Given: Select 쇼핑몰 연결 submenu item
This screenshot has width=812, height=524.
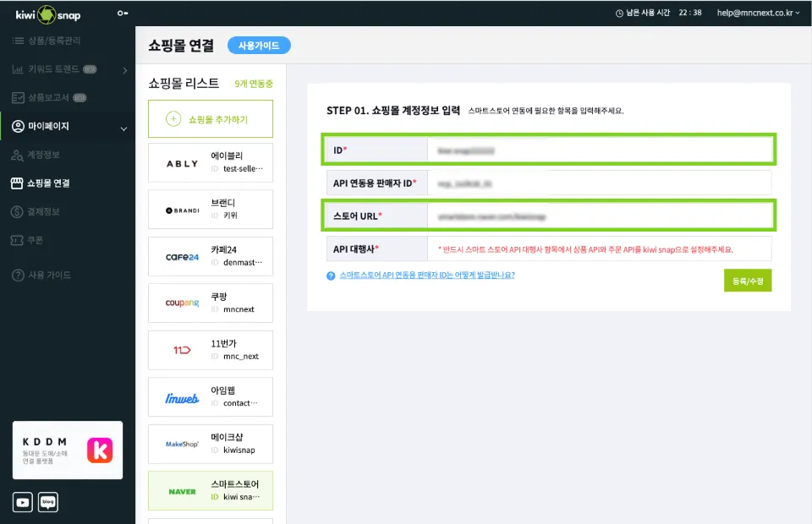Looking at the screenshot, I should pos(48,183).
